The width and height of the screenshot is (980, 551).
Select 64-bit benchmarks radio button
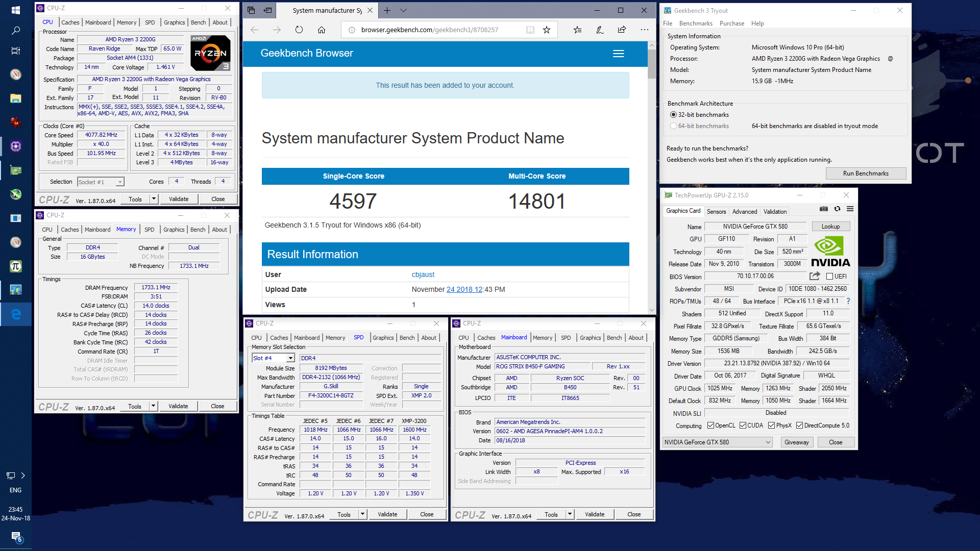[x=673, y=126]
